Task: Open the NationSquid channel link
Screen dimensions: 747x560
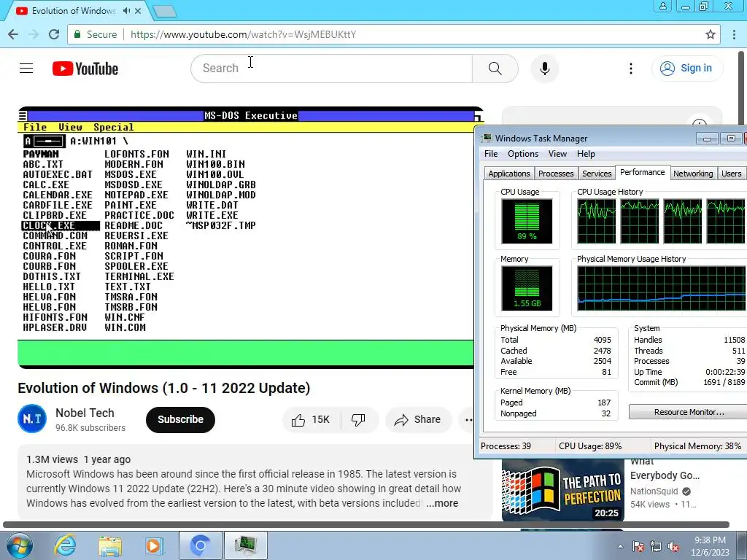Action: pyautogui.click(x=654, y=491)
